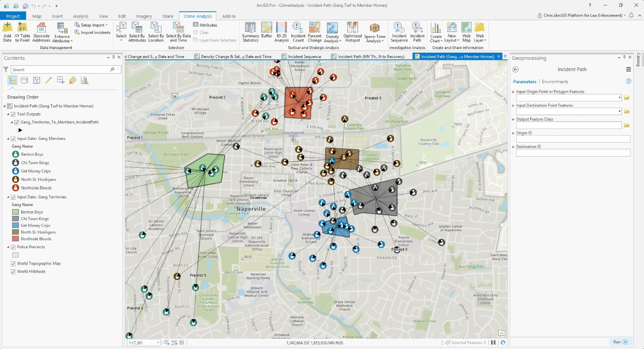Open the signed-in user Chris menu
The width and height of the screenshot is (644, 349).
coord(581,15)
